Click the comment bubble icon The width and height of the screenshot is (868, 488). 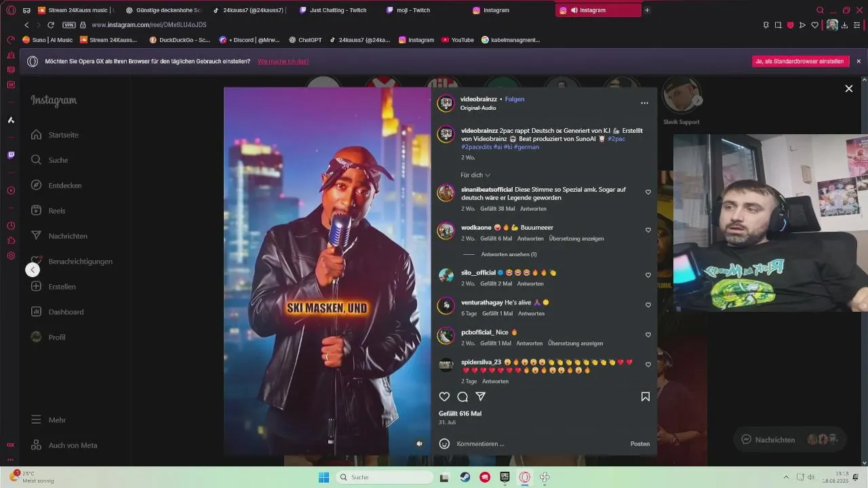462,396
